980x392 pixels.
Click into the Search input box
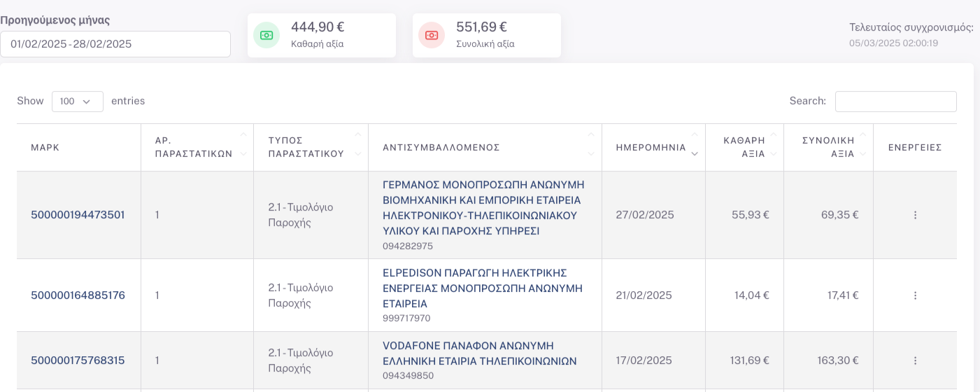[x=895, y=101]
